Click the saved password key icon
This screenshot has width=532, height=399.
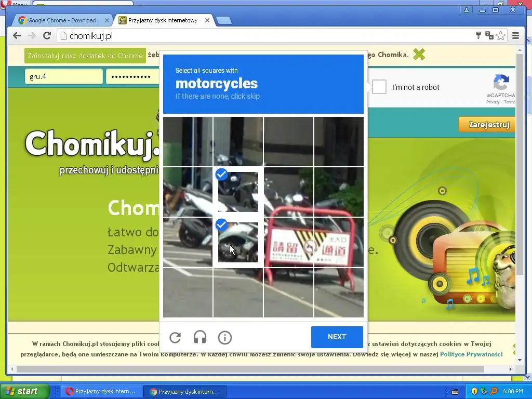[x=478, y=35]
